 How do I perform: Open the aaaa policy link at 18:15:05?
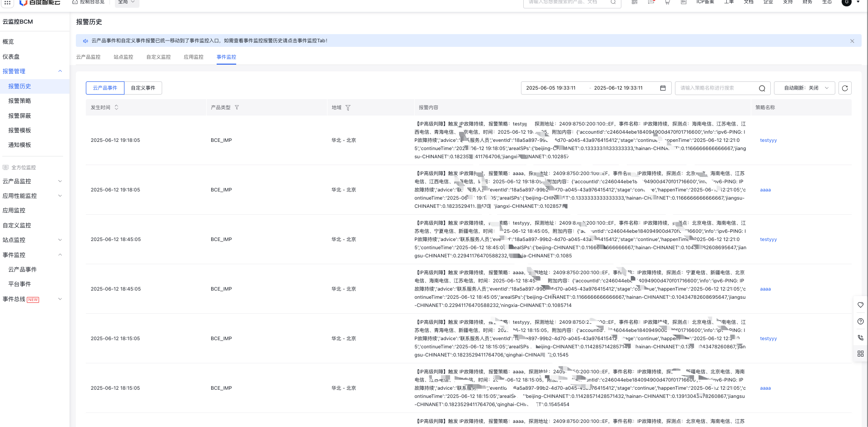(765, 388)
